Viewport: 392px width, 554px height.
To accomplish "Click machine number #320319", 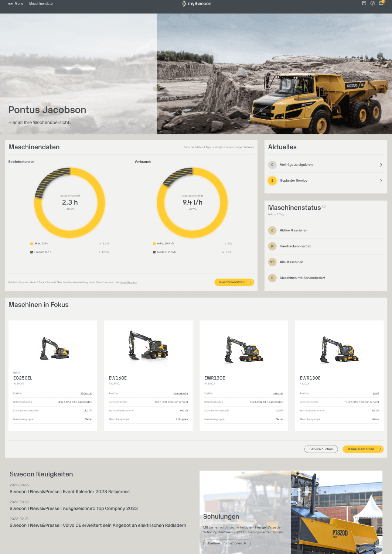I will [x=210, y=384].
